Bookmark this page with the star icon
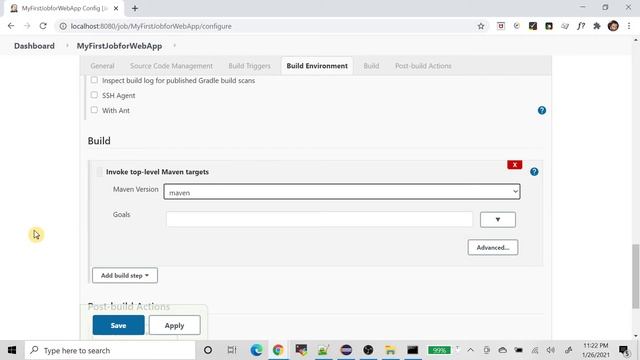The width and height of the screenshot is (640, 360). (x=481, y=26)
